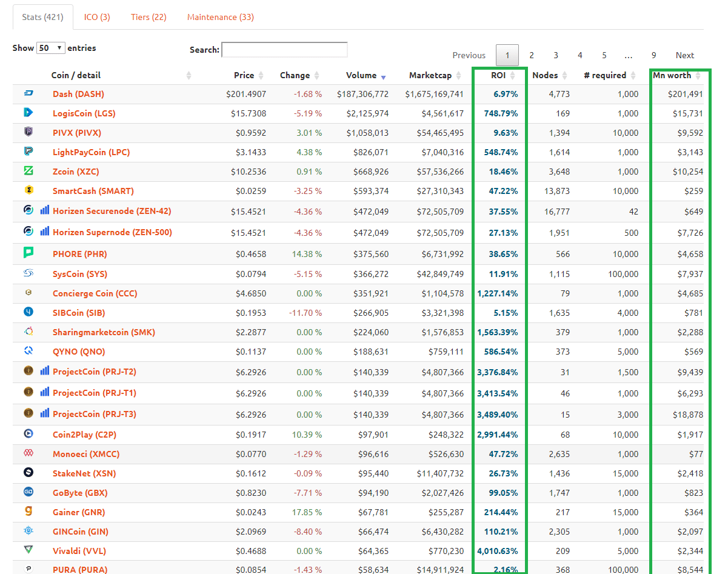This screenshot has height=574, width=728.
Task: Go to pagination page 3
Action: pyautogui.click(x=556, y=55)
